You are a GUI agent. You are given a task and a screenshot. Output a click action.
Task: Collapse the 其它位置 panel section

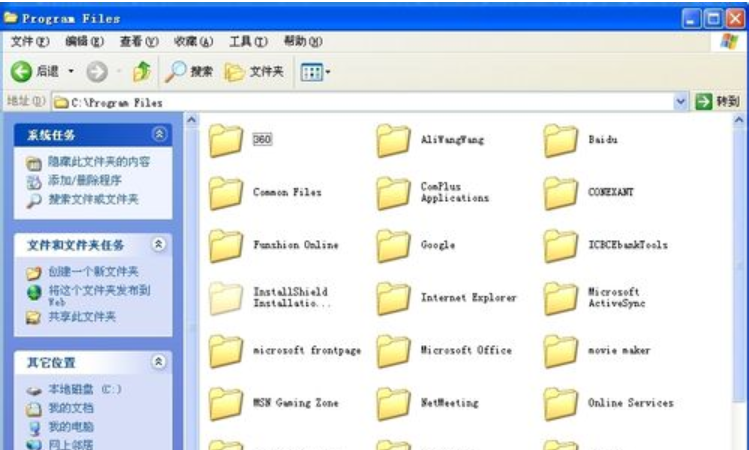pos(159,362)
